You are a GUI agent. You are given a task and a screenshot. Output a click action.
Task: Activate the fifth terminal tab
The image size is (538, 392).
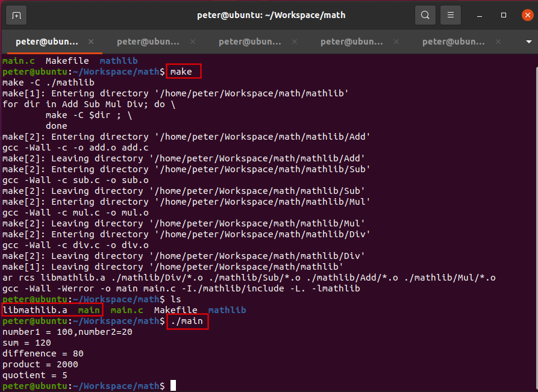pos(454,42)
